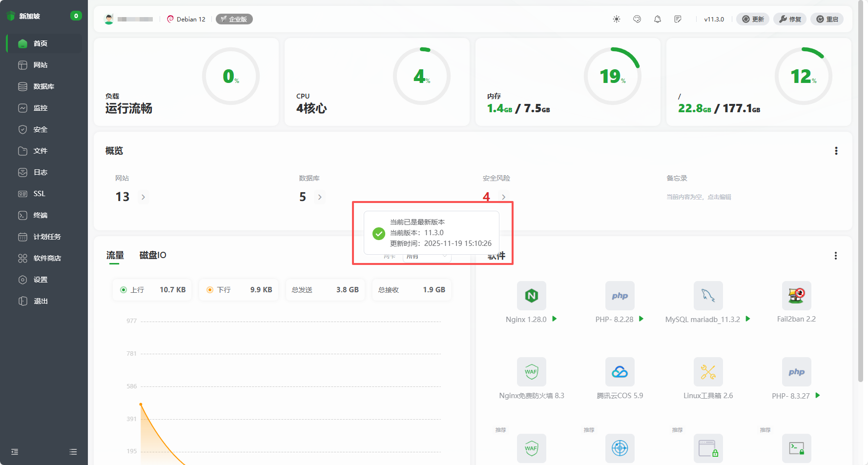Switch to the 磁盘IO tab
This screenshot has height=465, width=868.
[x=153, y=255]
